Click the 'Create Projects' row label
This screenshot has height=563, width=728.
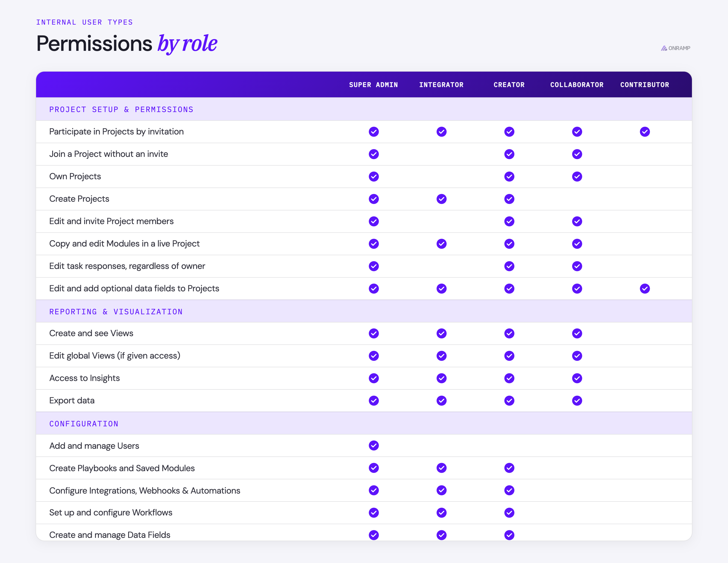(79, 199)
